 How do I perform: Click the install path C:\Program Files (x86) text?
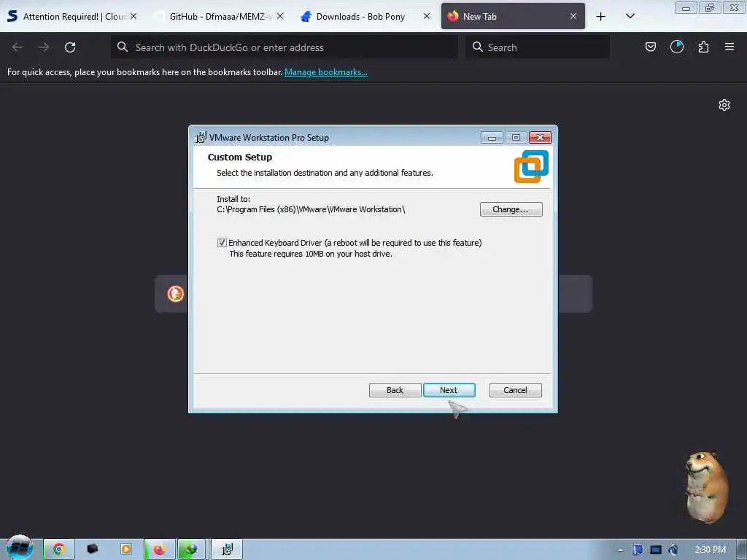(311, 209)
